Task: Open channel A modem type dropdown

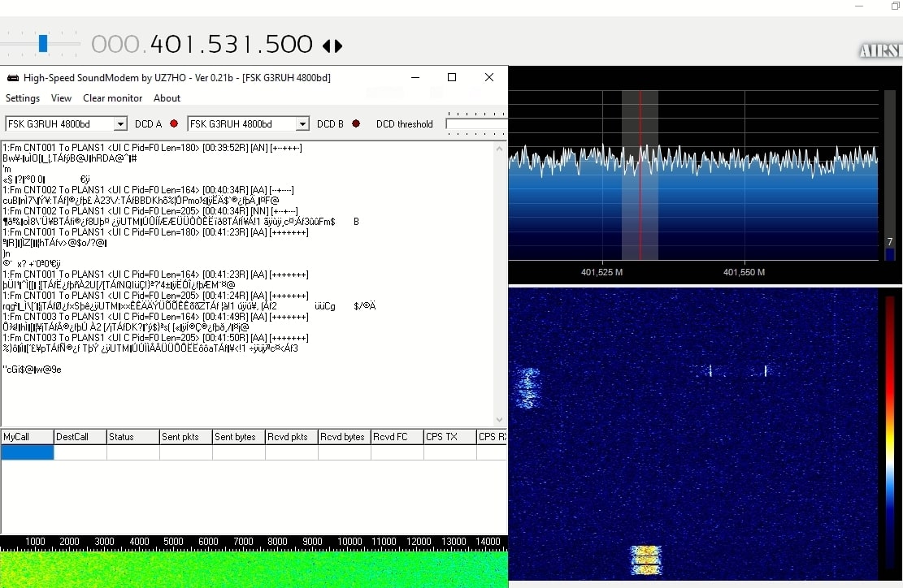Action: tap(120, 124)
